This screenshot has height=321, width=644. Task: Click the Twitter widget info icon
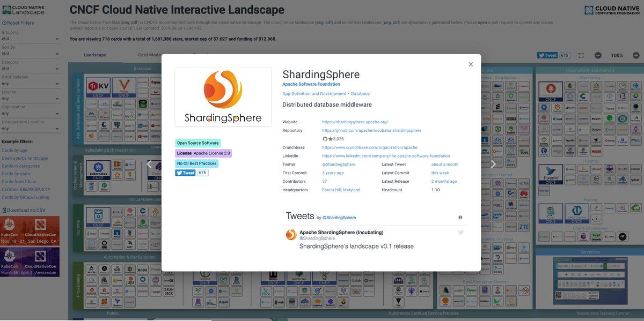pyautogui.click(x=460, y=218)
